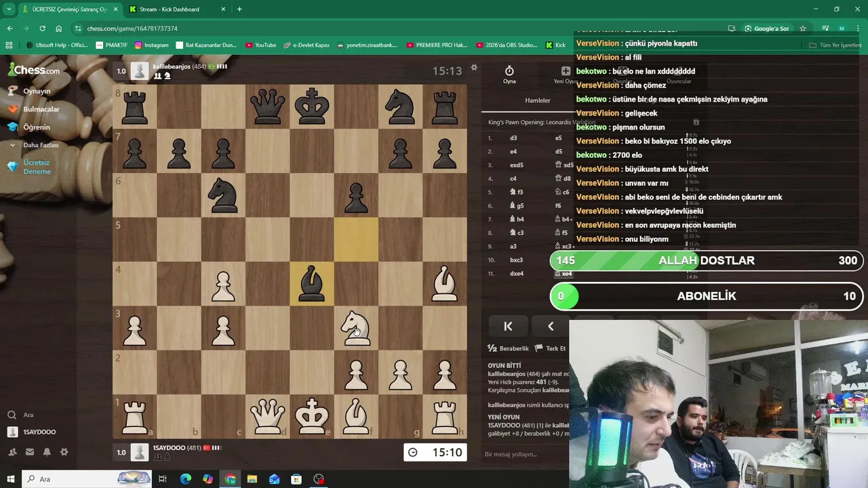Click Google'a Sor button
The width and height of the screenshot is (868, 488).
(x=766, y=28)
